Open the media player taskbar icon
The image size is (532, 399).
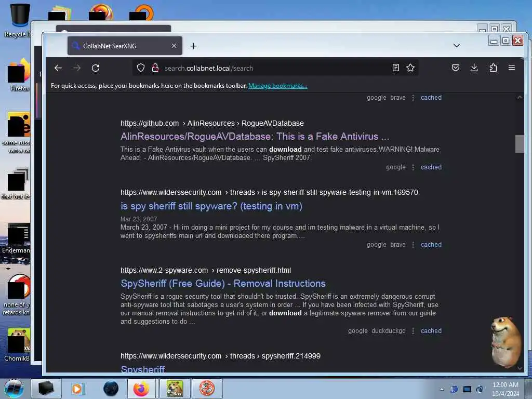pyautogui.click(x=77, y=389)
